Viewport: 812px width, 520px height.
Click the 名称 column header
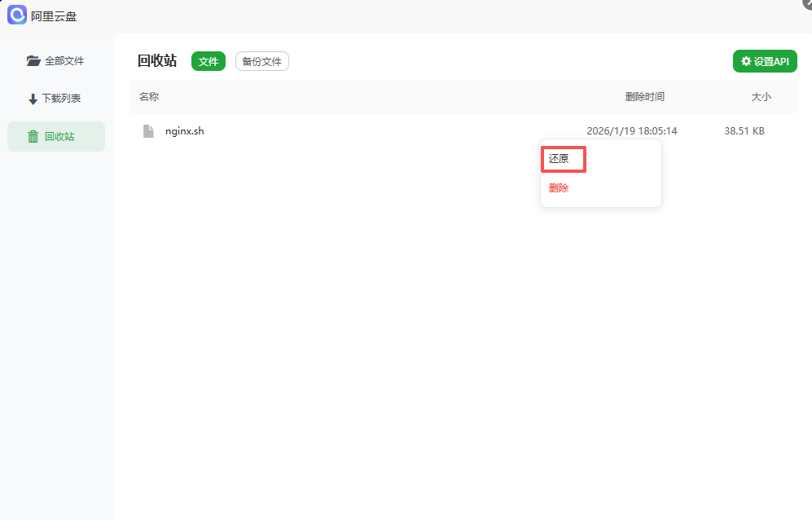click(147, 96)
